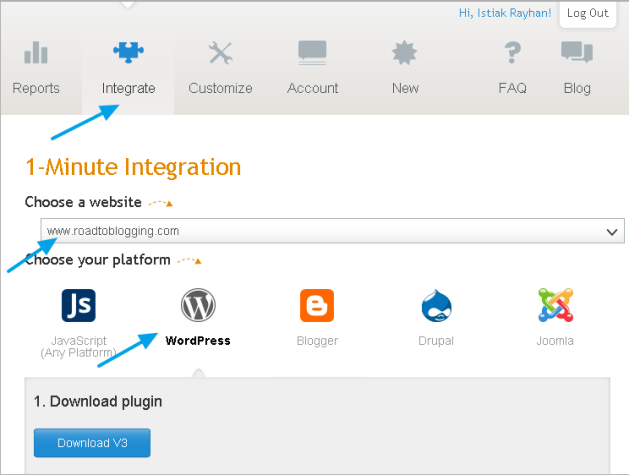629x475 pixels.
Task: Open the Reports tab label
Action: [x=36, y=88]
